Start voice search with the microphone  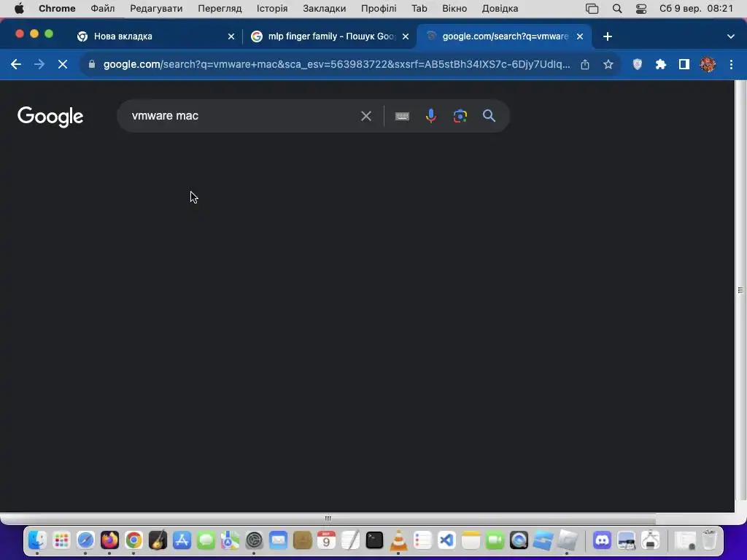point(430,116)
